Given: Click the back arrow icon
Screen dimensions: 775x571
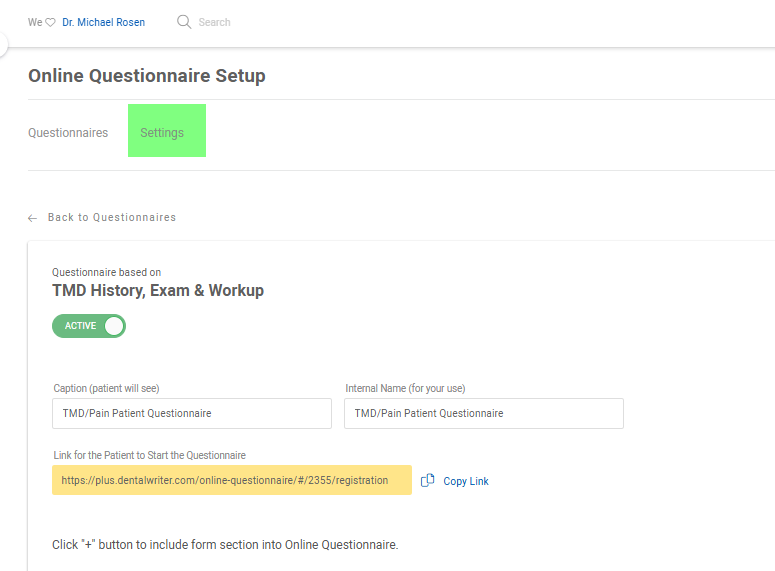Looking at the screenshot, I should (x=33, y=218).
